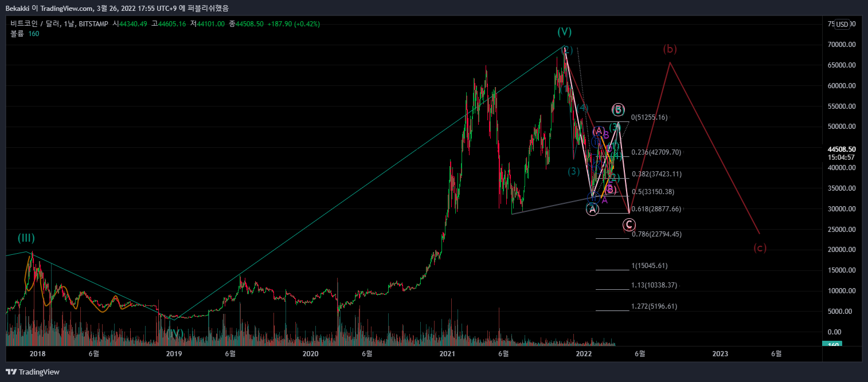Click the 2020 time axis label
Screen dimensions: 868x382
click(310, 354)
